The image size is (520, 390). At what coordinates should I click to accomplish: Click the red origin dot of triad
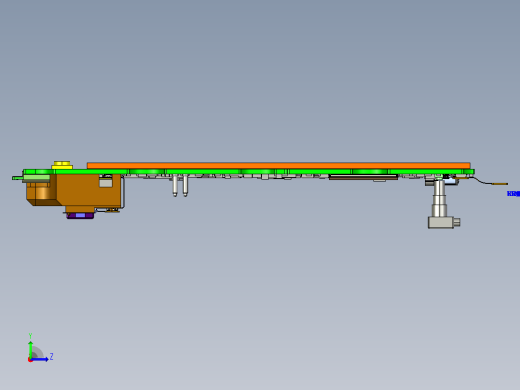pos(30,360)
